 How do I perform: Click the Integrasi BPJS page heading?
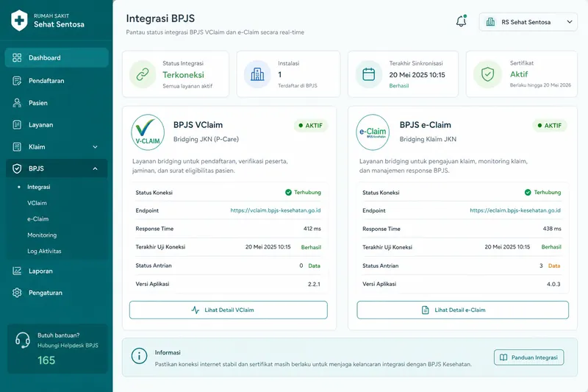(160, 18)
